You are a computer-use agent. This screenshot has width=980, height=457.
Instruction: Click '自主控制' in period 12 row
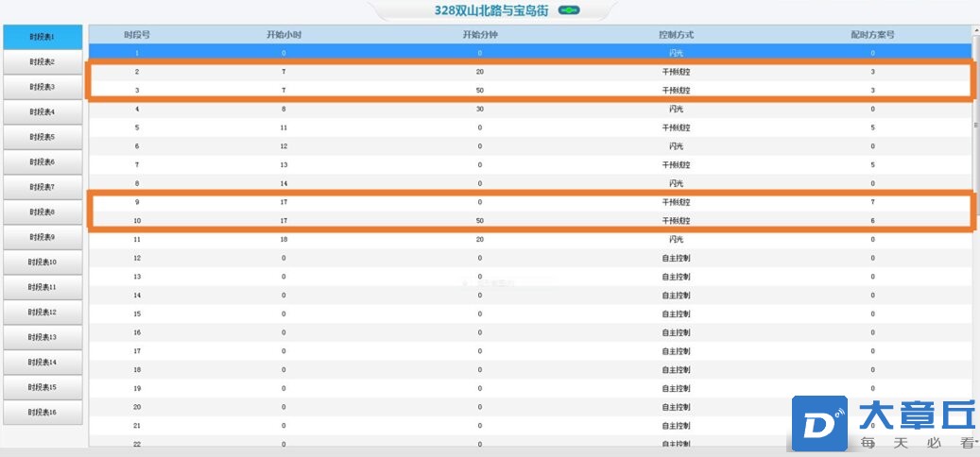677,259
